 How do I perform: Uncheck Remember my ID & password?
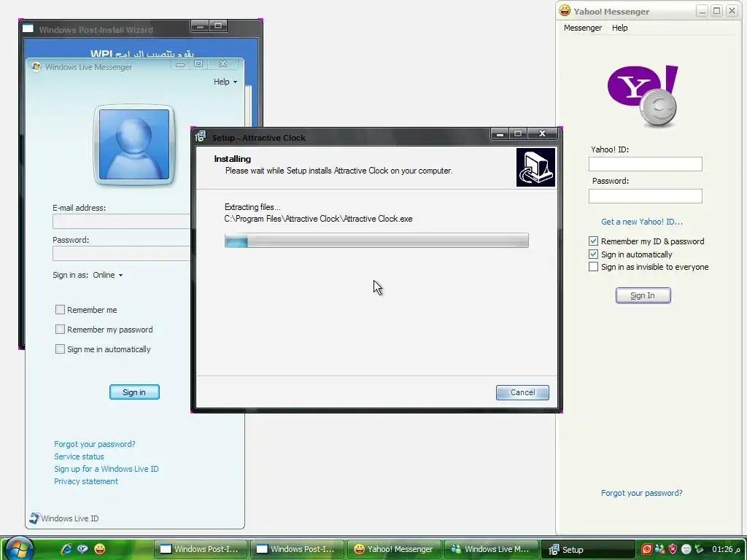pyautogui.click(x=593, y=241)
